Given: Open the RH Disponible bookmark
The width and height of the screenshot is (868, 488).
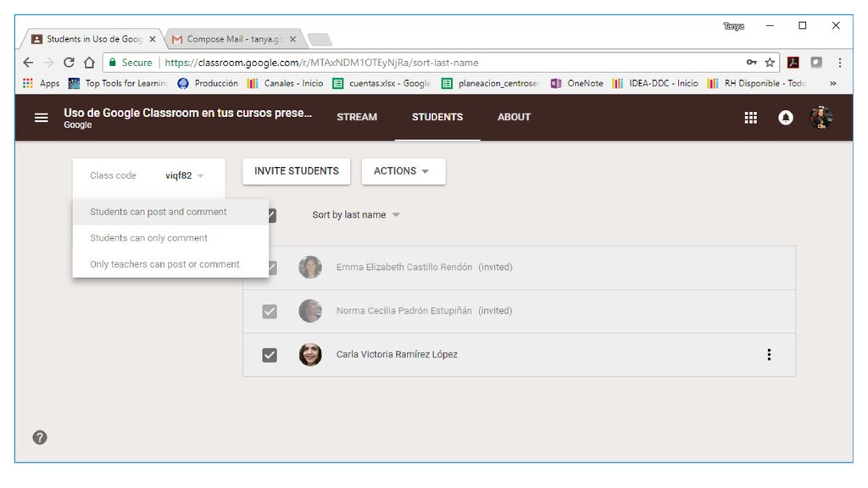Looking at the screenshot, I should (757, 83).
